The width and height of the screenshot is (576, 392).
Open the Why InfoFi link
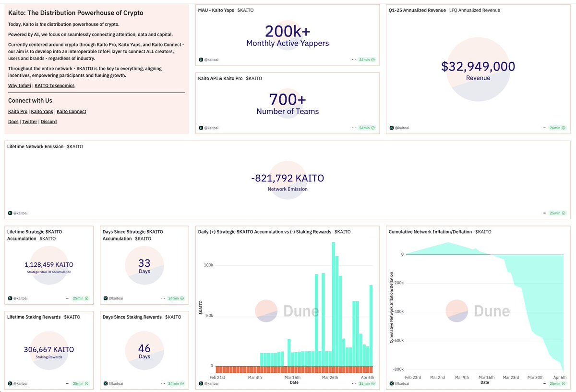point(19,85)
